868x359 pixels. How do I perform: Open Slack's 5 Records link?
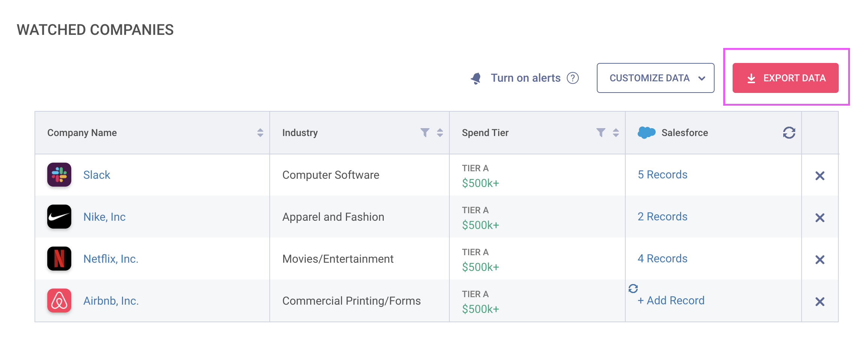pos(662,175)
